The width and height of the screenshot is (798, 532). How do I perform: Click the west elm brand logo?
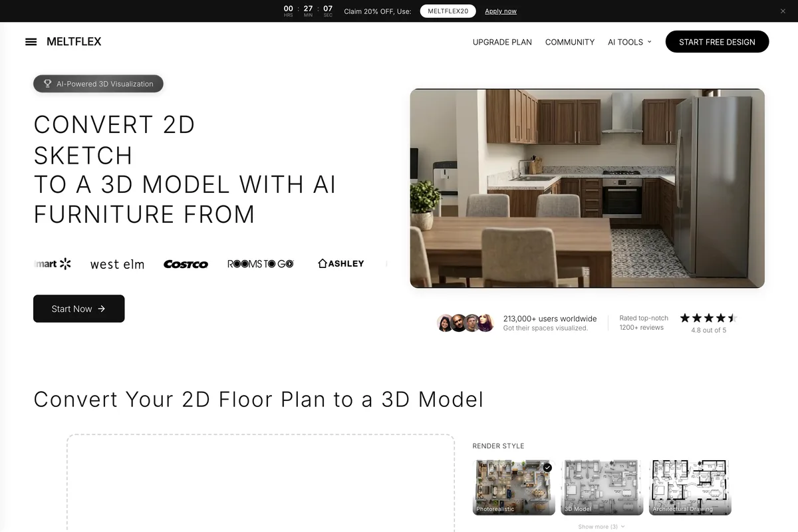pos(117,264)
